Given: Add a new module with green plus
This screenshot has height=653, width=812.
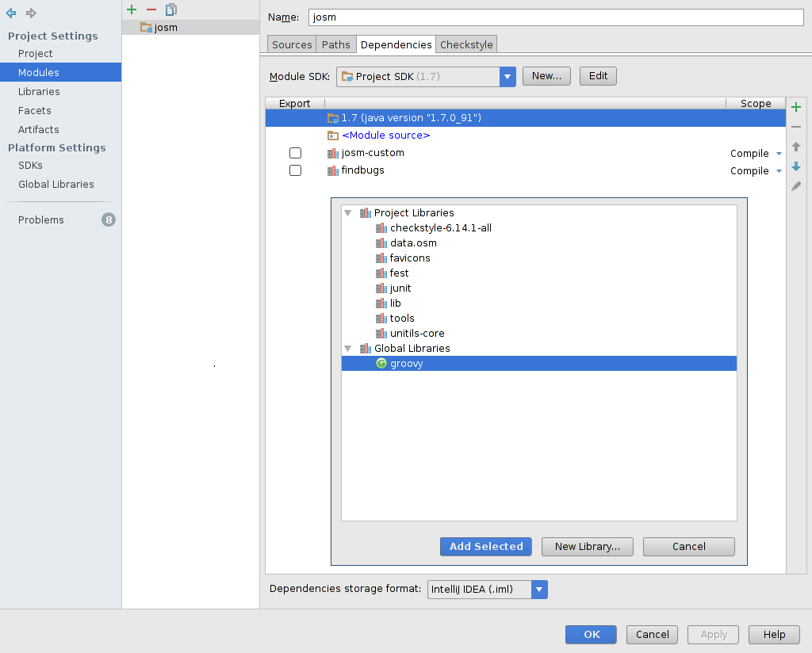Looking at the screenshot, I should (x=132, y=10).
